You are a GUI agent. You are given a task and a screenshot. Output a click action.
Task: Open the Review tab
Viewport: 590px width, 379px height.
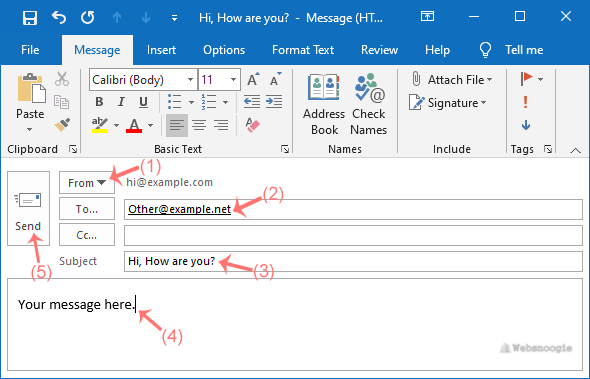click(x=379, y=50)
